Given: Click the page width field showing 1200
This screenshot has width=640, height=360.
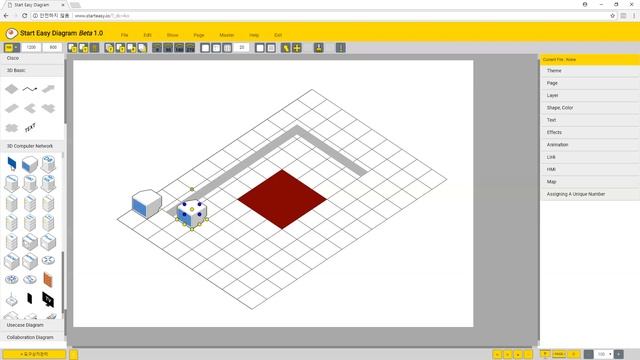Looking at the screenshot, I should [x=31, y=48].
